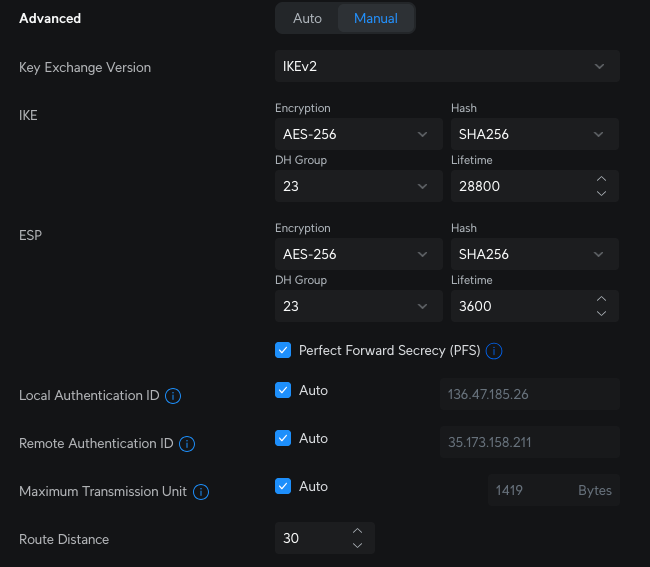650x567 pixels.
Task: Show info for Maximum Transmission Unit
Action: [201, 492]
